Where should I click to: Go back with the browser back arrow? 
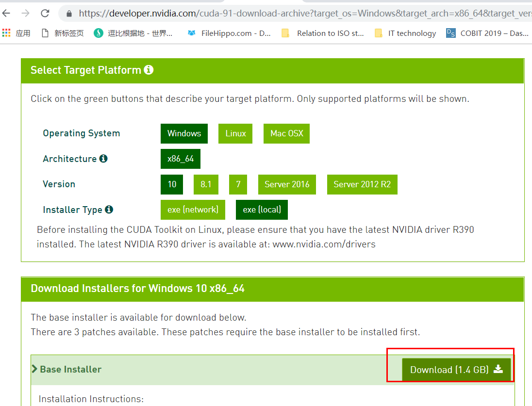coord(6,13)
